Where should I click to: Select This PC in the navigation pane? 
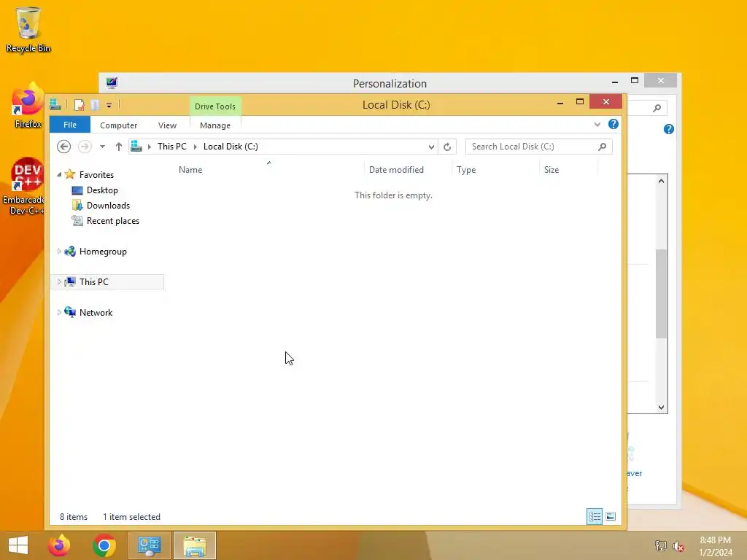pos(94,282)
